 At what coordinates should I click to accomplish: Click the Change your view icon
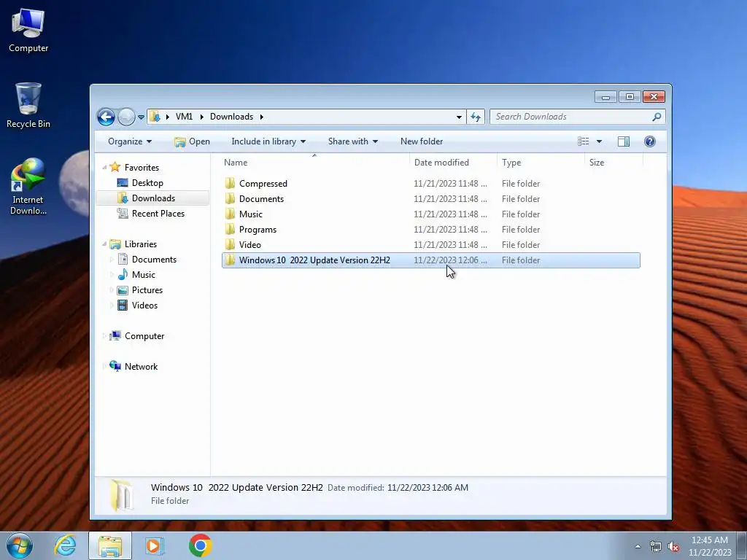click(583, 141)
